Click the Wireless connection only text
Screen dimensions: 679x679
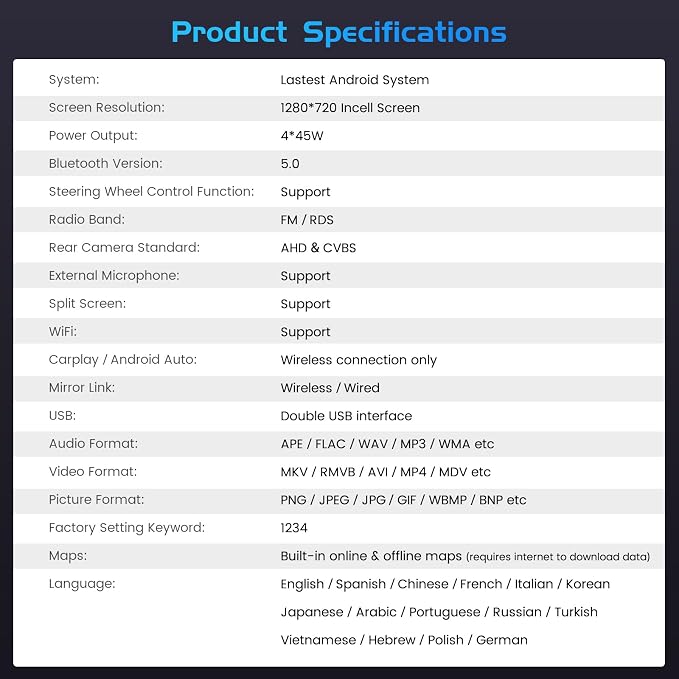pos(359,360)
